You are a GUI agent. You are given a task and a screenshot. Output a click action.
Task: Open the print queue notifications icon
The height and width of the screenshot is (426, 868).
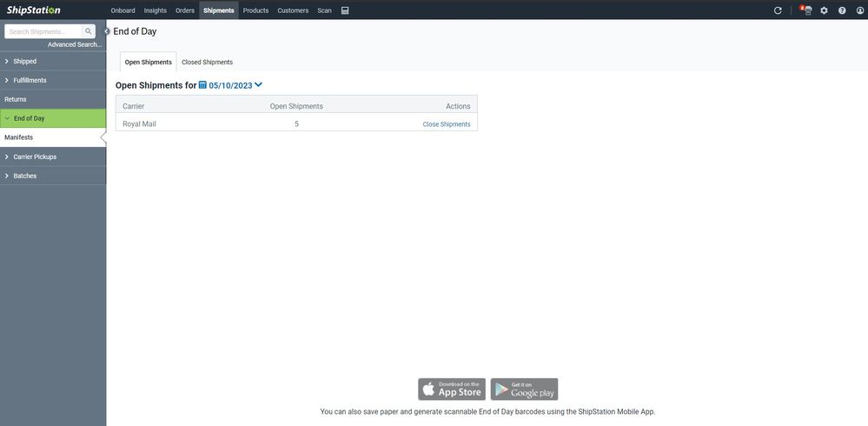click(x=806, y=10)
